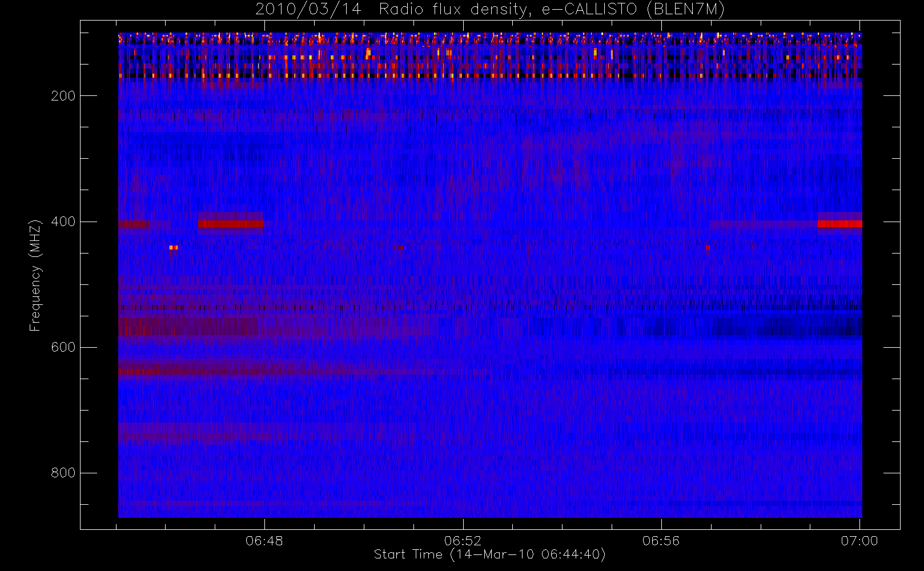Click the 800 frequency tick label
924x571 pixels.
(x=63, y=473)
